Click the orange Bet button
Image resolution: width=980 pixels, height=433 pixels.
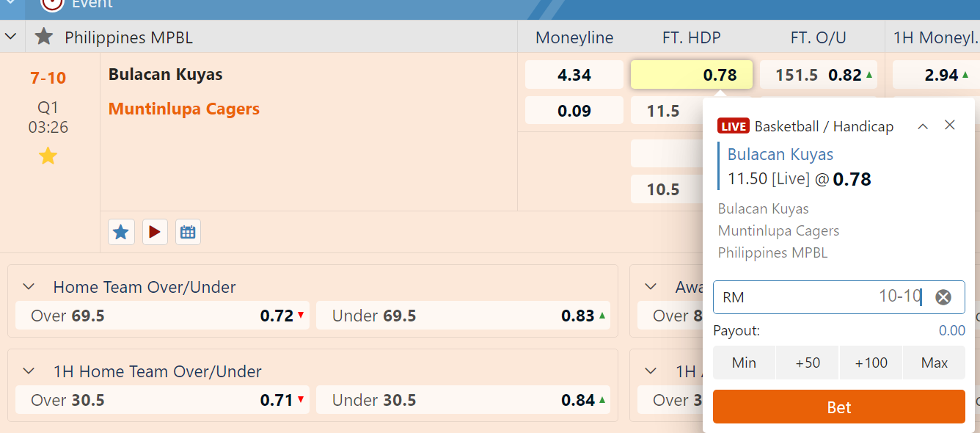click(x=838, y=407)
